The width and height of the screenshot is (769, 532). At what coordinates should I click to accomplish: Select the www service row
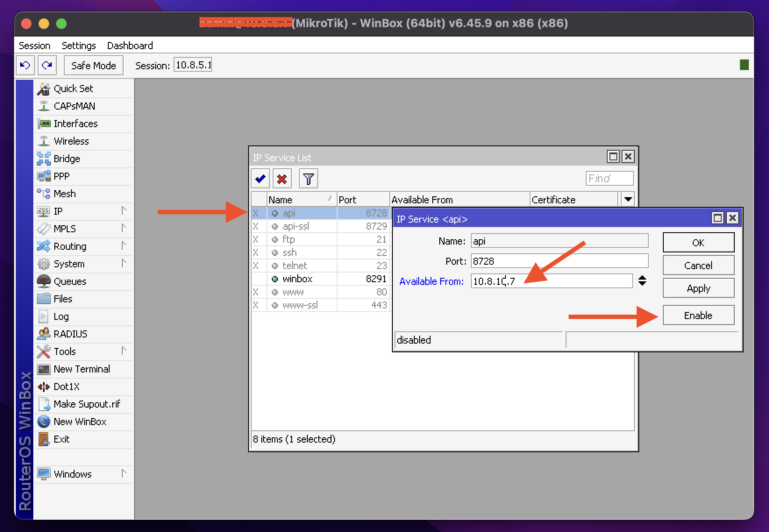320,292
